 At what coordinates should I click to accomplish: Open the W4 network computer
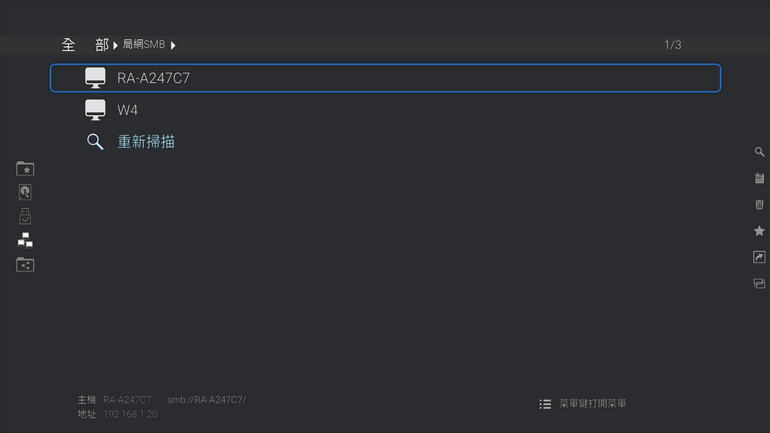(127, 110)
